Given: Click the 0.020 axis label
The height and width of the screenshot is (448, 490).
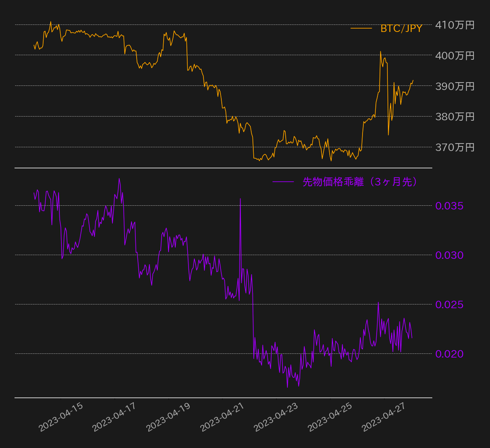Looking at the screenshot, I should [x=449, y=354].
